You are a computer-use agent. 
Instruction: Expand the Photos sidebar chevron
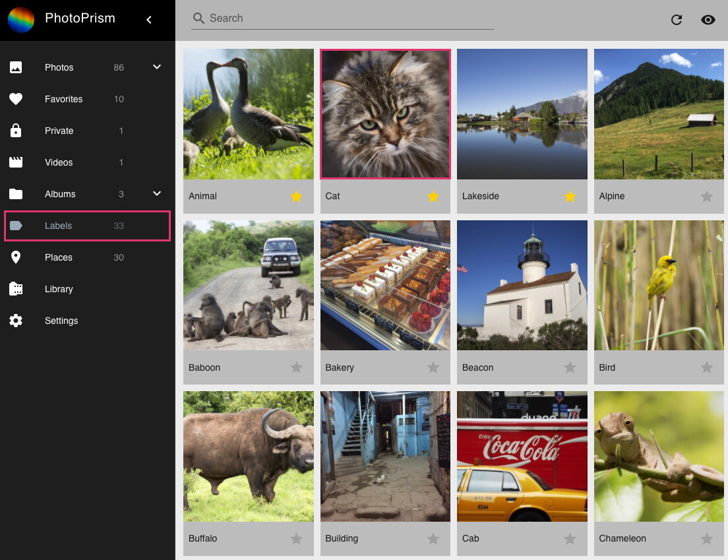[156, 67]
